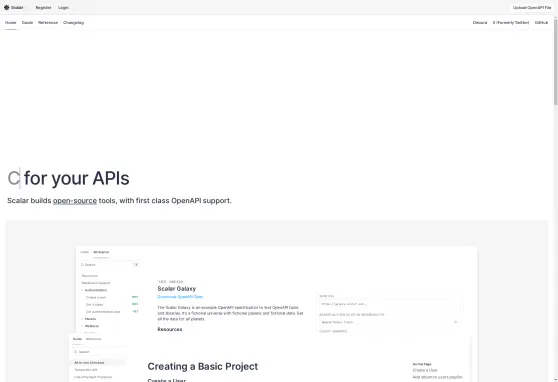558x382 pixels.
Task: Open the Discord link
Action: tap(480, 22)
